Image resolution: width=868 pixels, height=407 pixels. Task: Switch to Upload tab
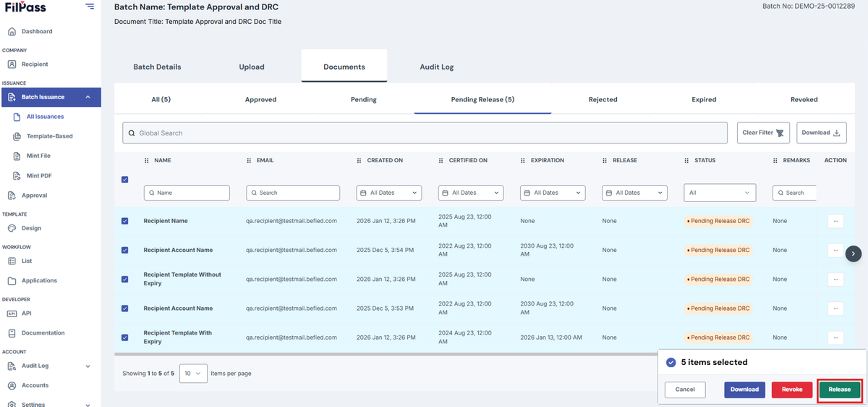[x=252, y=67]
